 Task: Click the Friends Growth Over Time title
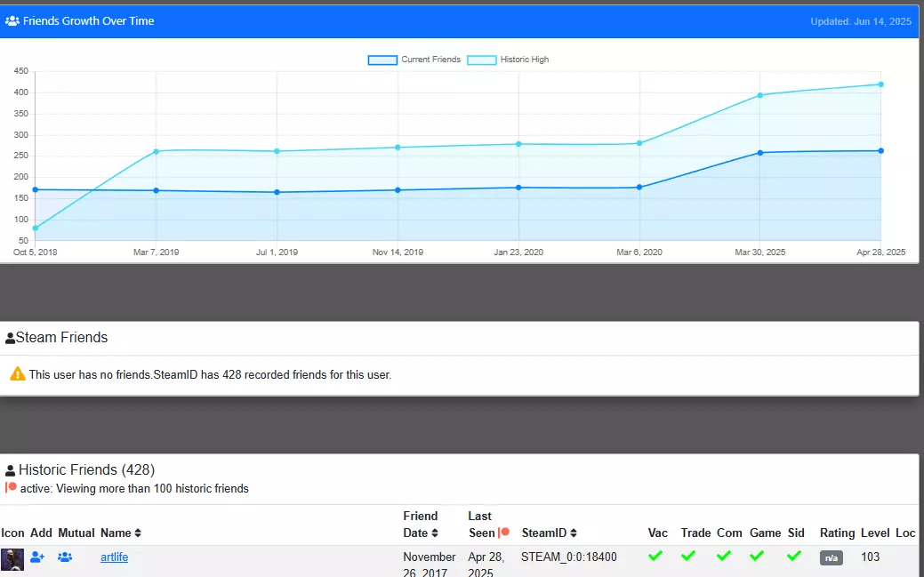(x=88, y=21)
